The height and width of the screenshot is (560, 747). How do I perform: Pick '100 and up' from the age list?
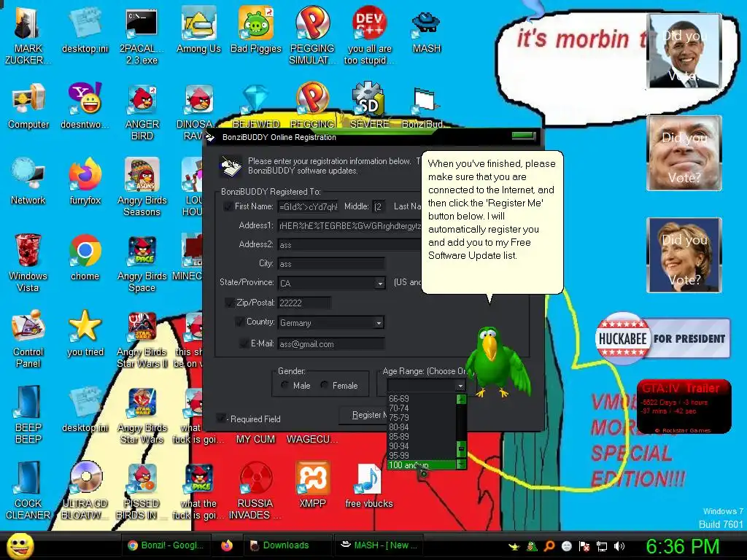tap(422, 464)
